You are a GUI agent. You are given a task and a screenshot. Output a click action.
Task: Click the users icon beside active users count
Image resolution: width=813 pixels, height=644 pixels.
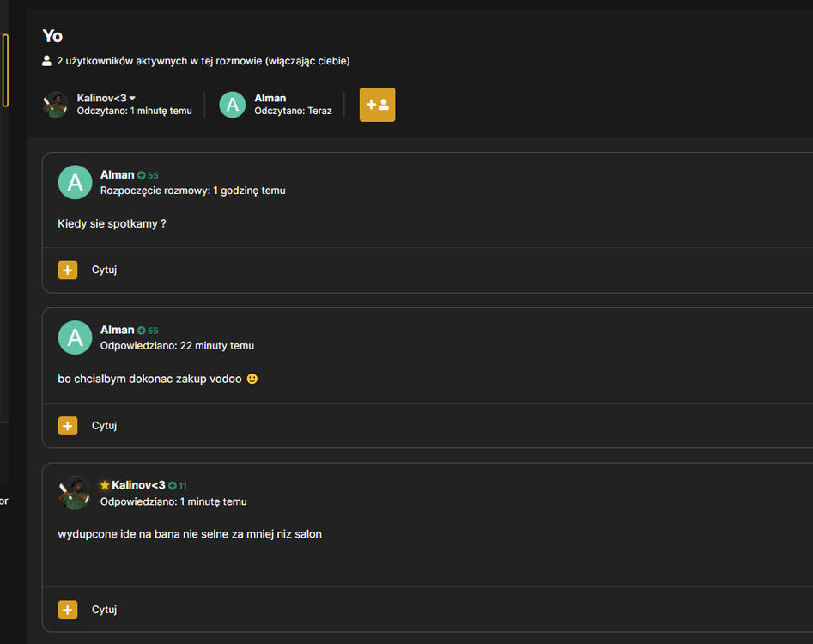(46, 61)
